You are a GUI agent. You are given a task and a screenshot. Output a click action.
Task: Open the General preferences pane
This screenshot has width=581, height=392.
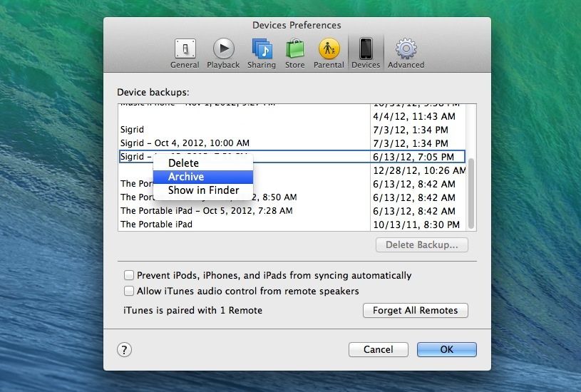tap(185, 53)
